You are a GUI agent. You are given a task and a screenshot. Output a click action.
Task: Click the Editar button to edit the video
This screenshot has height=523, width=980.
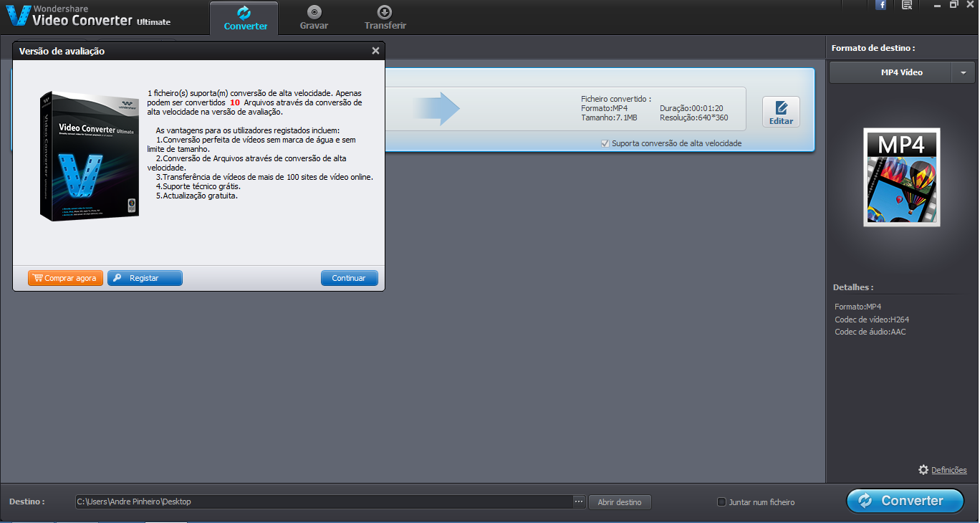[781, 112]
